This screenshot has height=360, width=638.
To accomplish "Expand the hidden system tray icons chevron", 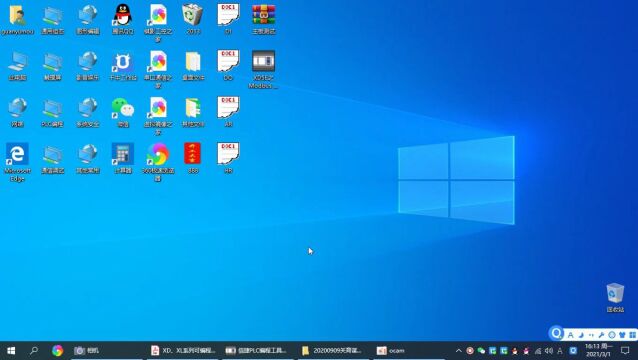I will tap(459, 351).
